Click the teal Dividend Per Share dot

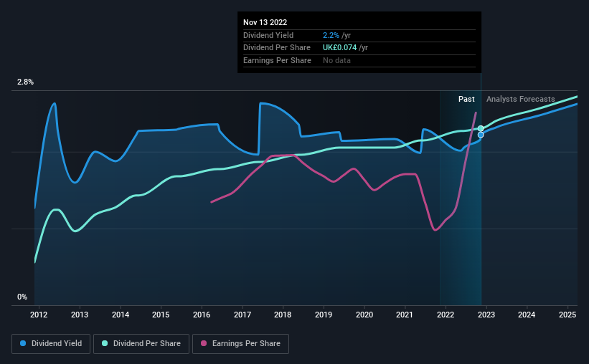105,343
